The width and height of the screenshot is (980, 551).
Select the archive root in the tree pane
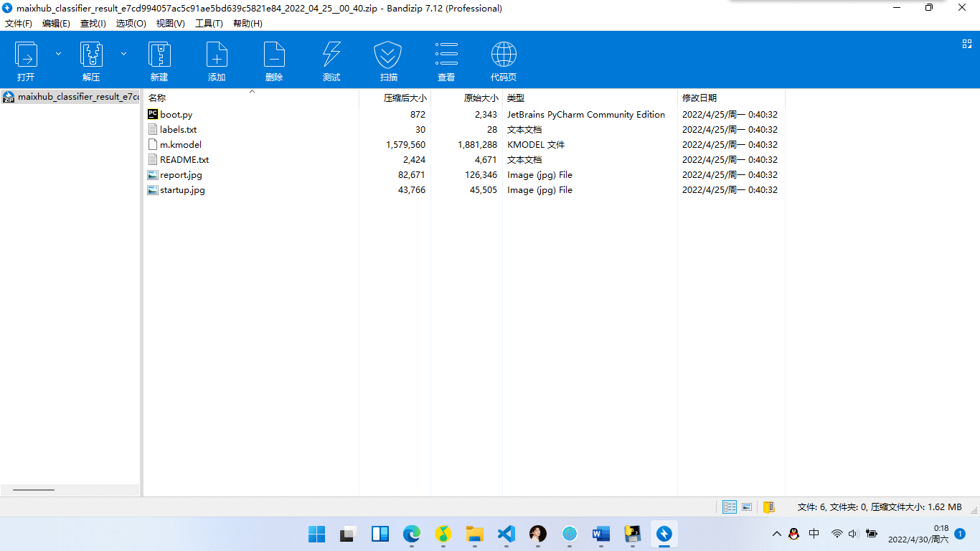[x=70, y=97]
